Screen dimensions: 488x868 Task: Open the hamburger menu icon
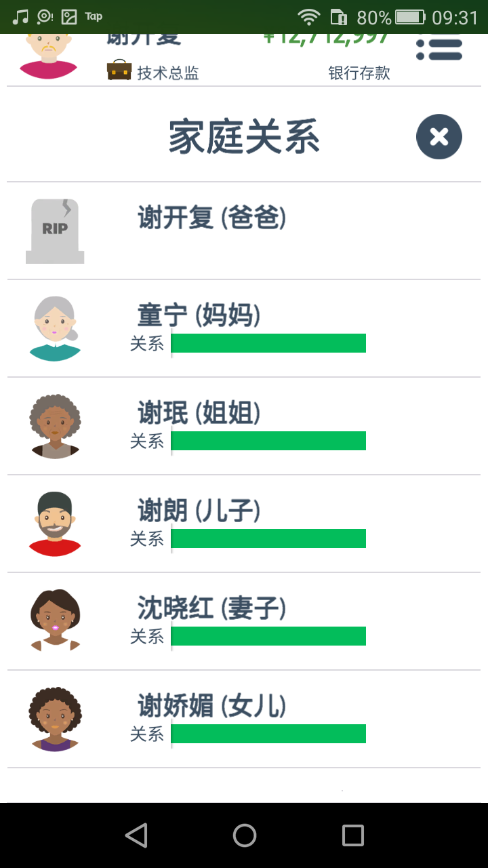click(439, 49)
